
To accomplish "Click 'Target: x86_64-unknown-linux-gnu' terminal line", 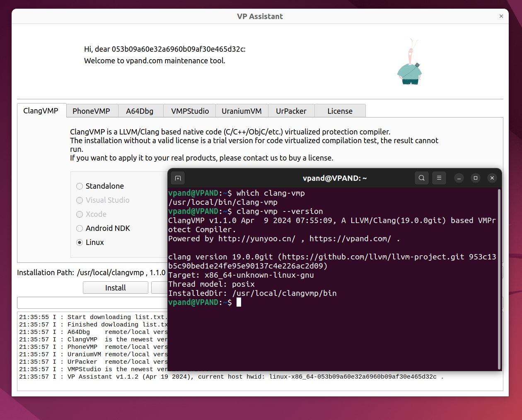I will pos(241,275).
